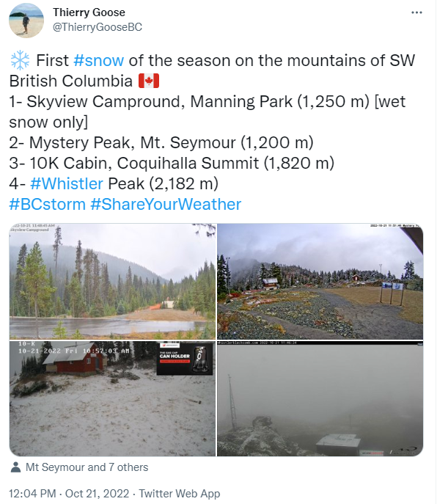The width and height of the screenshot is (437, 504).
Task: Open the Thierry Goose display name
Action: point(89,12)
